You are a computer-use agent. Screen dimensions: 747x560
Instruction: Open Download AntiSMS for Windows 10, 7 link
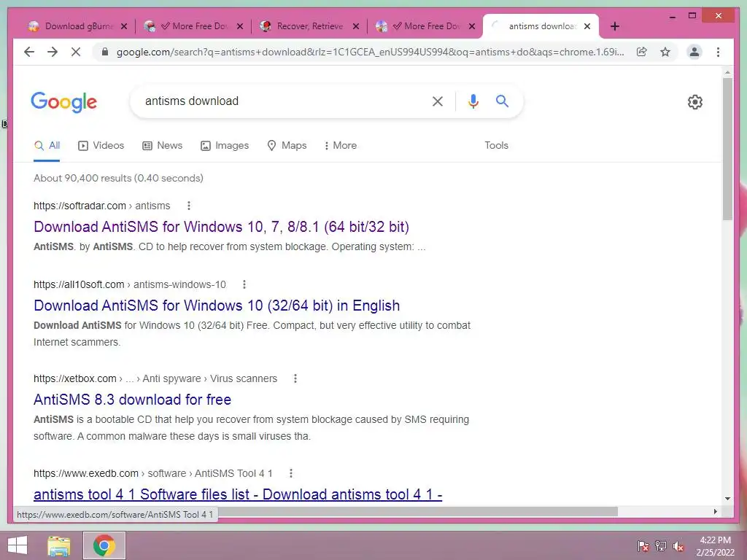tap(222, 227)
